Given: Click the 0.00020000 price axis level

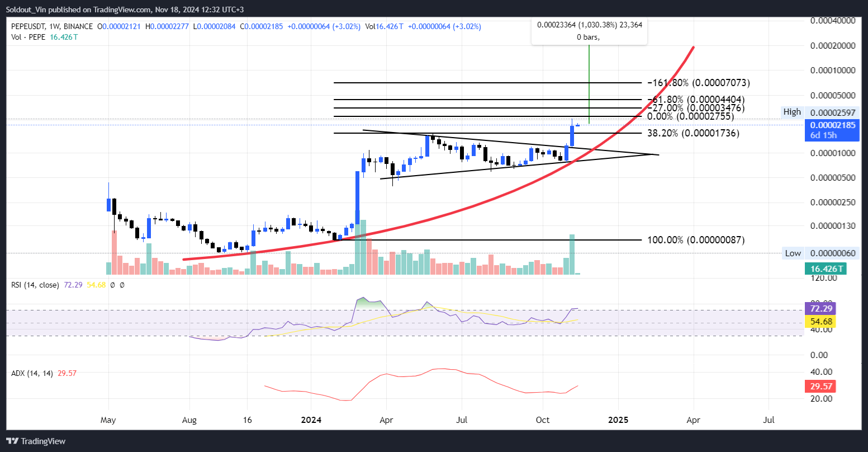Looking at the screenshot, I should click(833, 45).
